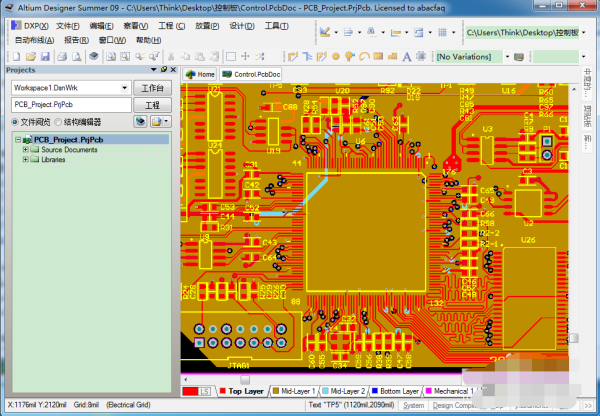The image size is (600, 416).
Task: Open the Projects panel options arrow
Action: click(153, 70)
